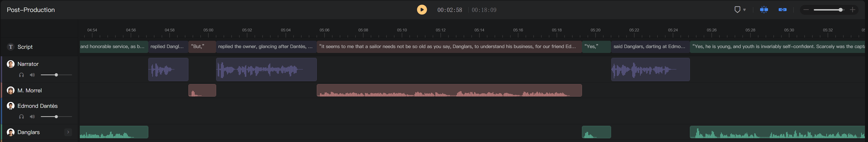Click the Post-Production title
The height and width of the screenshot is (142, 868).
point(31,10)
